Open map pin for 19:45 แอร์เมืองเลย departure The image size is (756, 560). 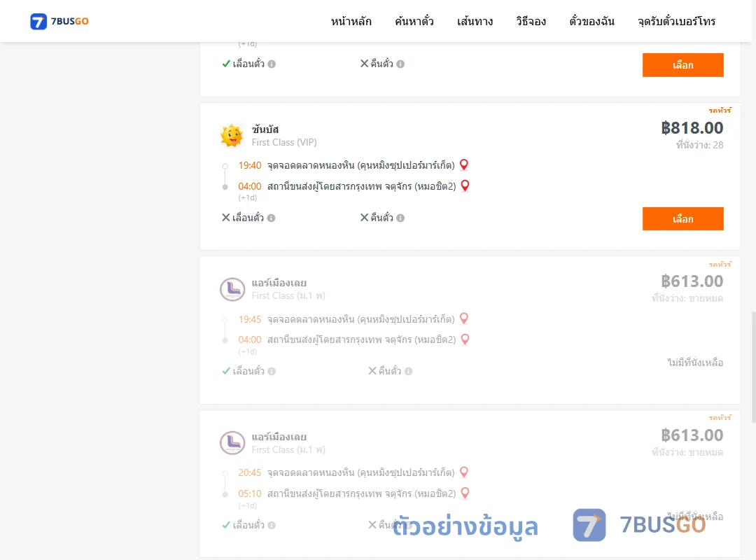pyautogui.click(x=464, y=318)
